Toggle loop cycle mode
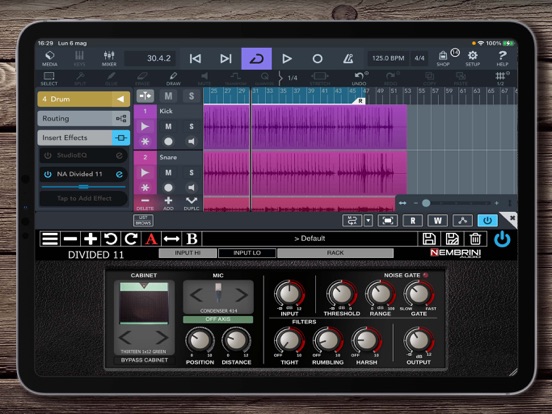 click(256, 59)
